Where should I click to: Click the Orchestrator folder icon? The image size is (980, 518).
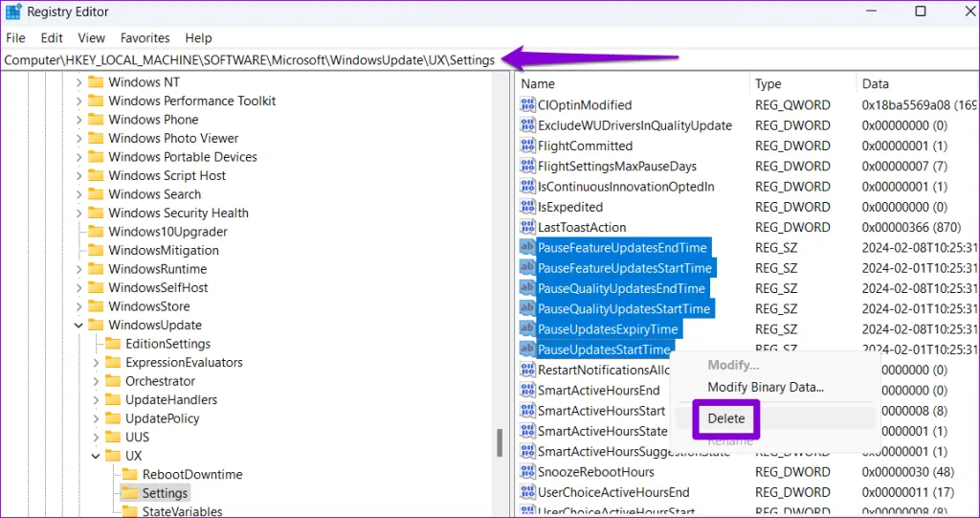pos(113,381)
